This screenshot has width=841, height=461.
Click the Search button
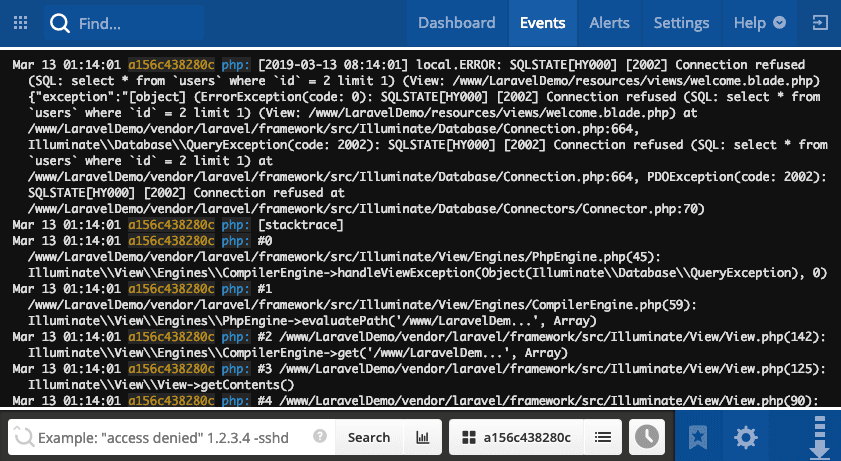point(369,437)
